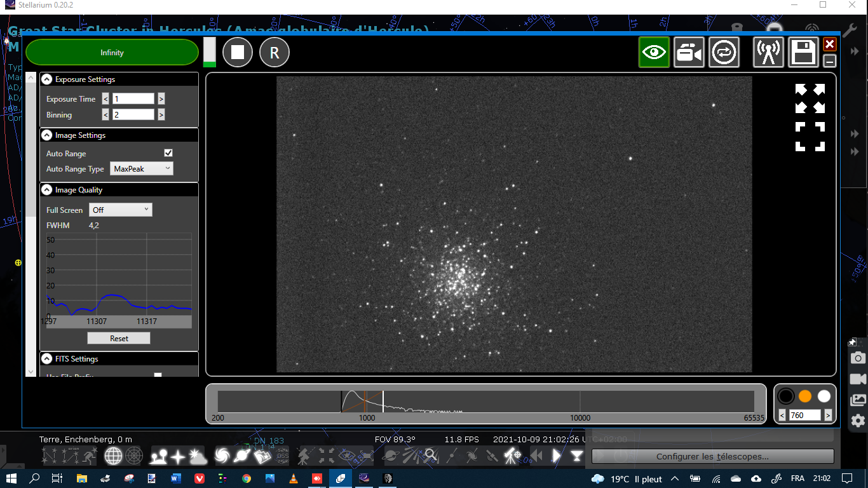Open File Explorer from taskbar
The height and width of the screenshot is (488, 868).
(x=82, y=478)
